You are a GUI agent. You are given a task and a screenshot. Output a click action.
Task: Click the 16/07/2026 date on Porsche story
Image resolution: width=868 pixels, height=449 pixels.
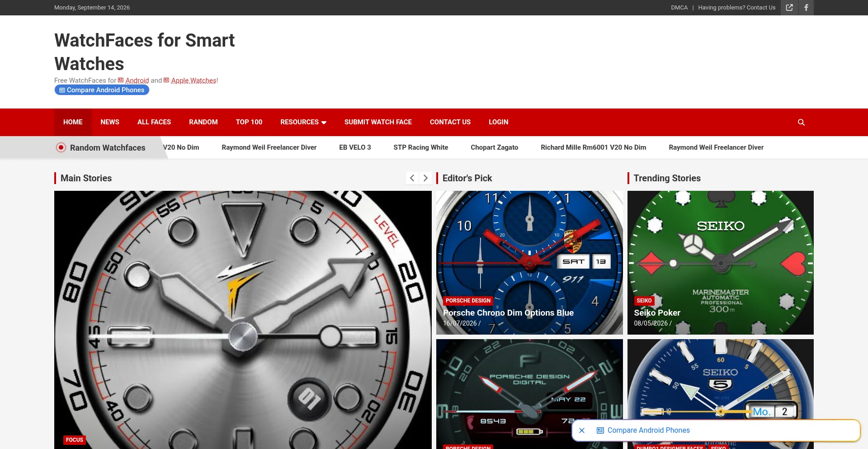[x=460, y=323]
